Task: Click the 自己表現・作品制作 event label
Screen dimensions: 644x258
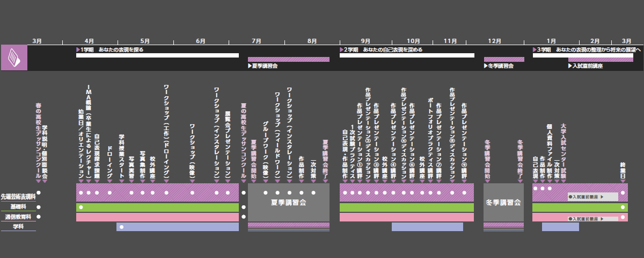Action: click(x=345, y=155)
